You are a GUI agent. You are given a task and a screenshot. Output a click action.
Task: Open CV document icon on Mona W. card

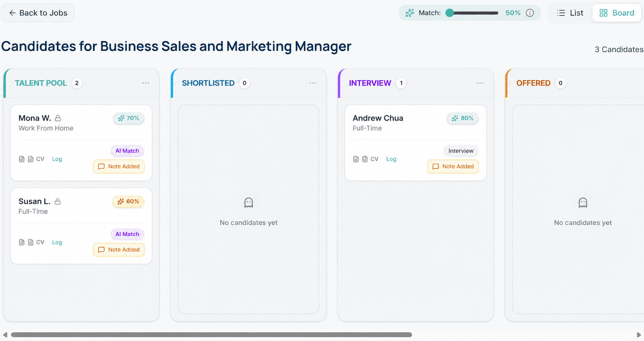pyautogui.click(x=31, y=159)
